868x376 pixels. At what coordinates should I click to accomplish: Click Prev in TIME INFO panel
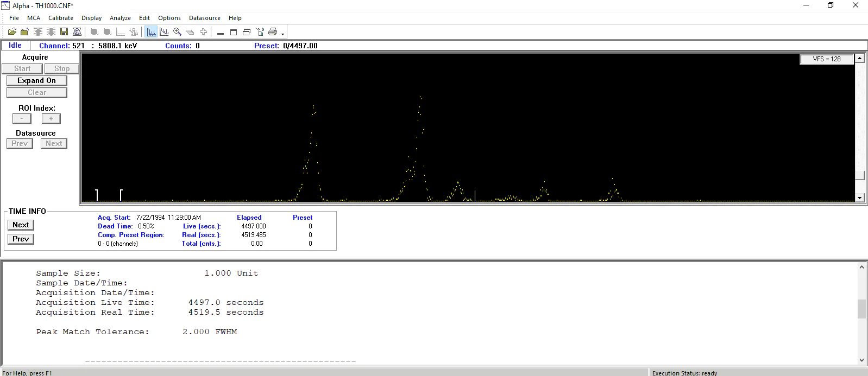point(21,239)
